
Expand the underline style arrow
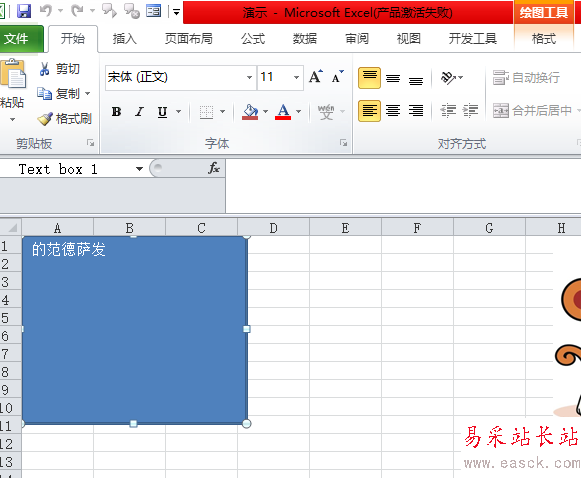179,111
